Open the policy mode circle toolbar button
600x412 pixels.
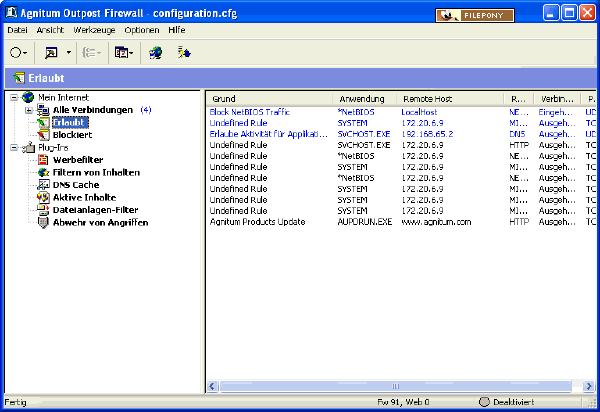click(18, 53)
